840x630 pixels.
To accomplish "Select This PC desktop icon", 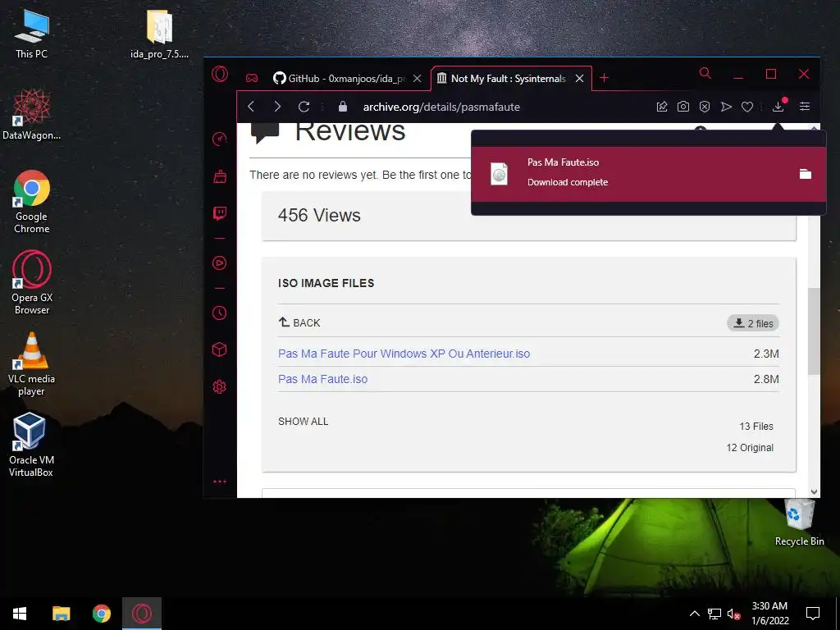I will 32,33.
